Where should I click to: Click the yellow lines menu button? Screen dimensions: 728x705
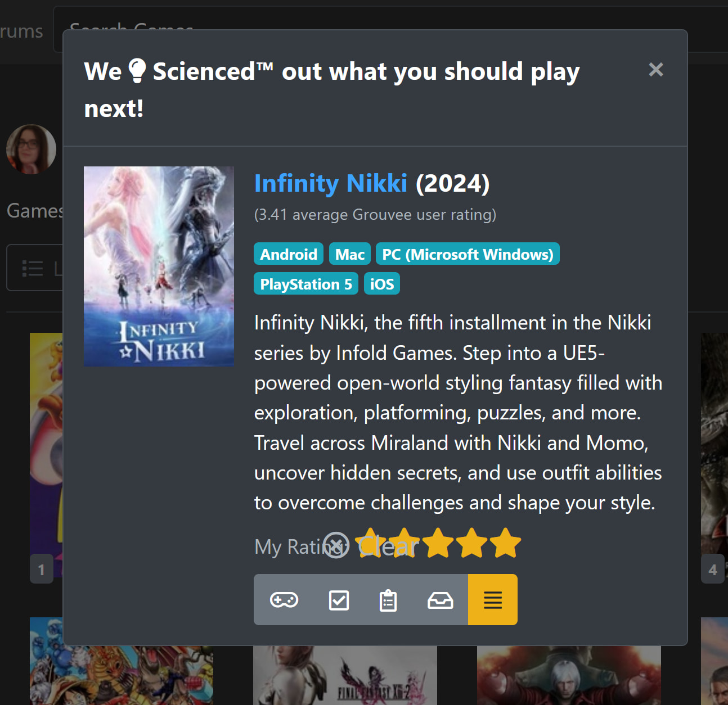493,600
